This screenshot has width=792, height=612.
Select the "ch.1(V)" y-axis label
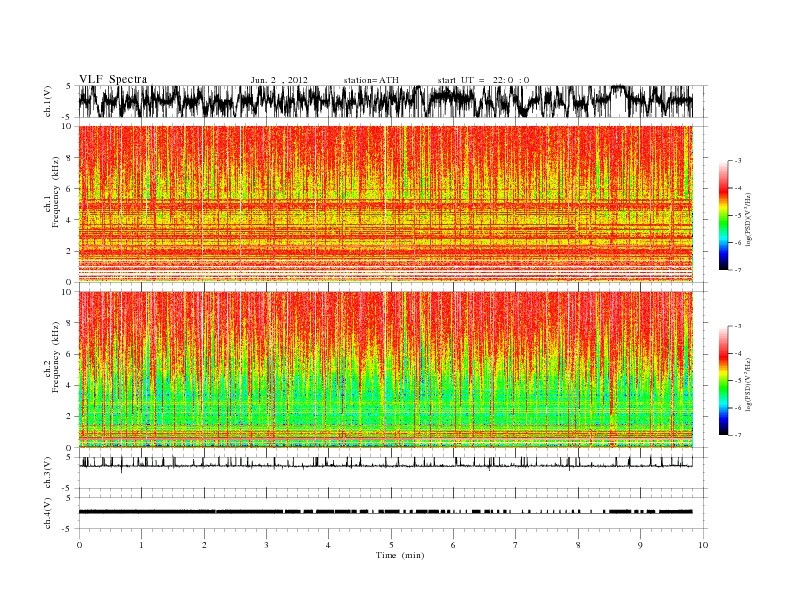(48, 102)
